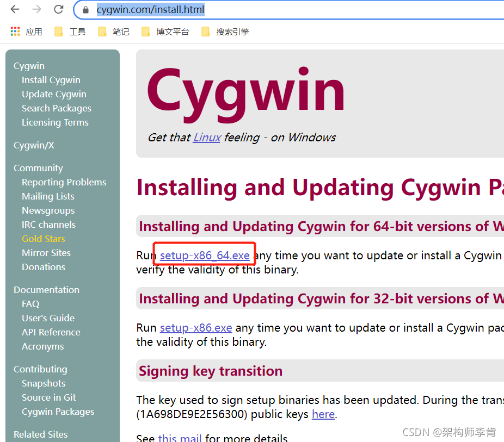Click the Linux link in the tagline
The image size is (504, 442).
[206, 138]
